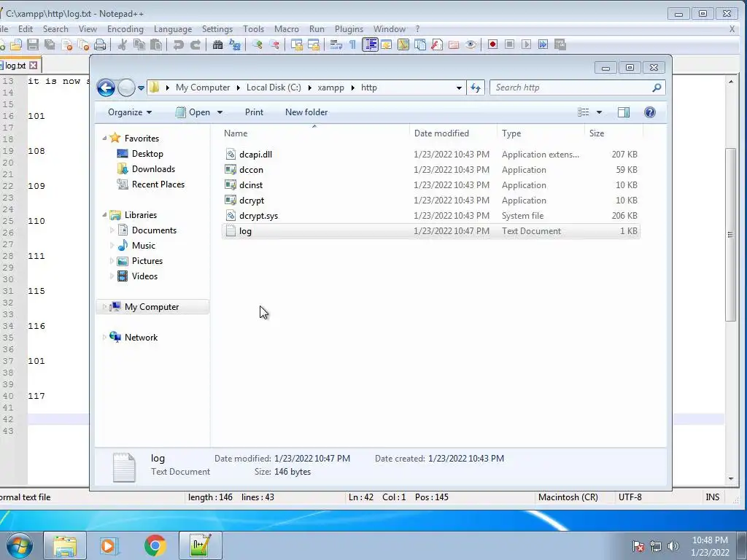This screenshot has width=747, height=560.
Task: Toggle Document Map panel icon
Action: [x=403, y=44]
